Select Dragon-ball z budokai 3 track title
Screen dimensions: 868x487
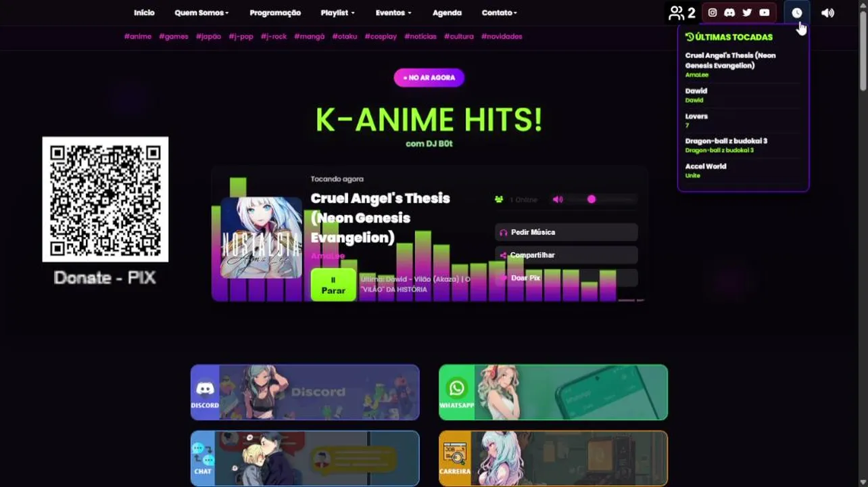pos(726,141)
